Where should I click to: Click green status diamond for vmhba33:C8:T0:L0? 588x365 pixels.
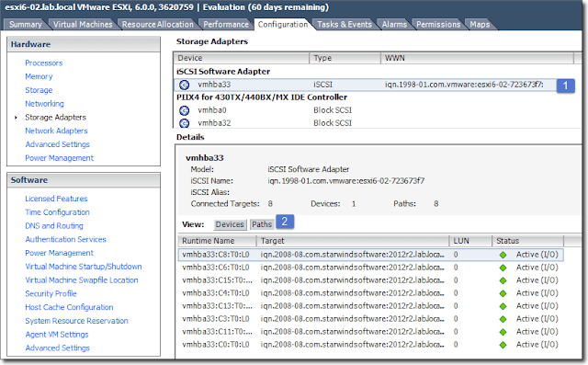pyautogui.click(x=503, y=255)
